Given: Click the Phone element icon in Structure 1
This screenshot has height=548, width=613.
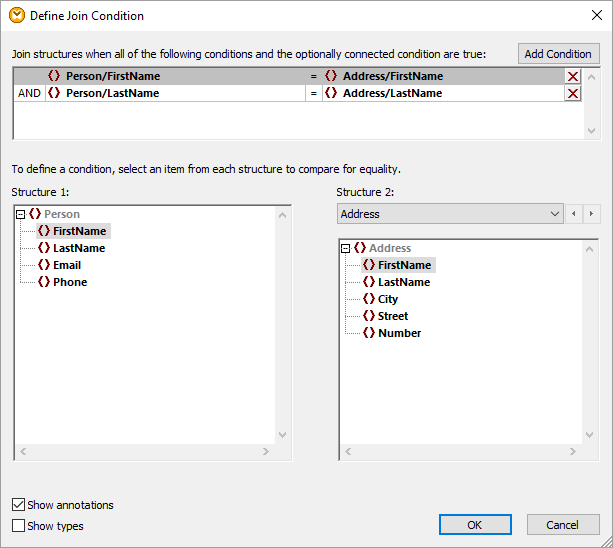Looking at the screenshot, I should pos(44,282).
